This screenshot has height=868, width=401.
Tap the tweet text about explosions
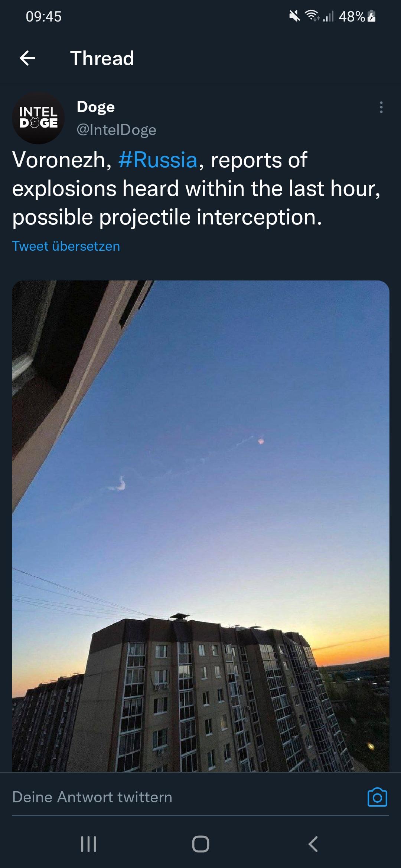tap(197, 188)
